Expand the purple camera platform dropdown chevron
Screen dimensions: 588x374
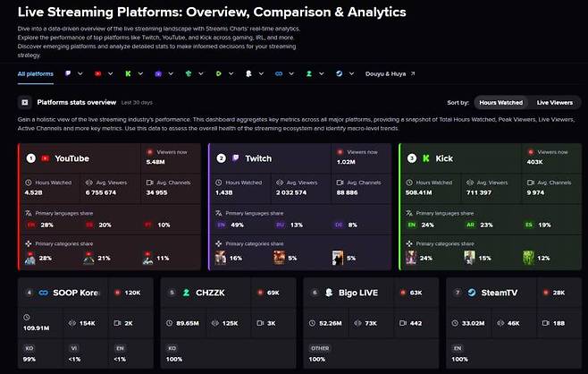[x=171, y=73]
